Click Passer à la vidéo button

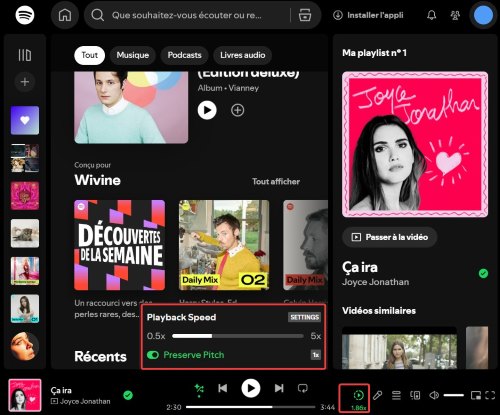[x=390, y=237]
